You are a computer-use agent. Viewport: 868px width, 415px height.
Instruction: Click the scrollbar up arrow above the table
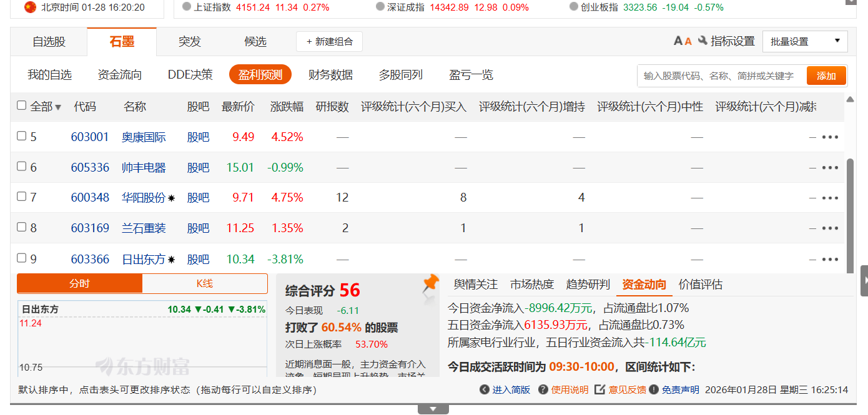(849, 99)
